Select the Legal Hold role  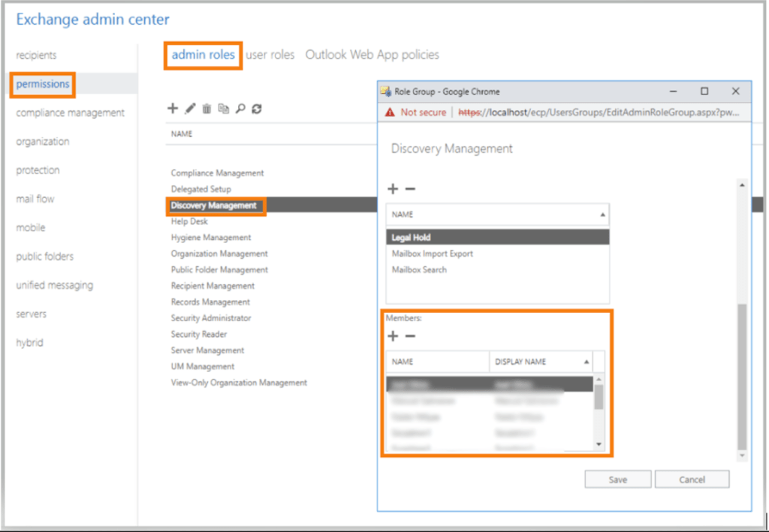(498, 238)
